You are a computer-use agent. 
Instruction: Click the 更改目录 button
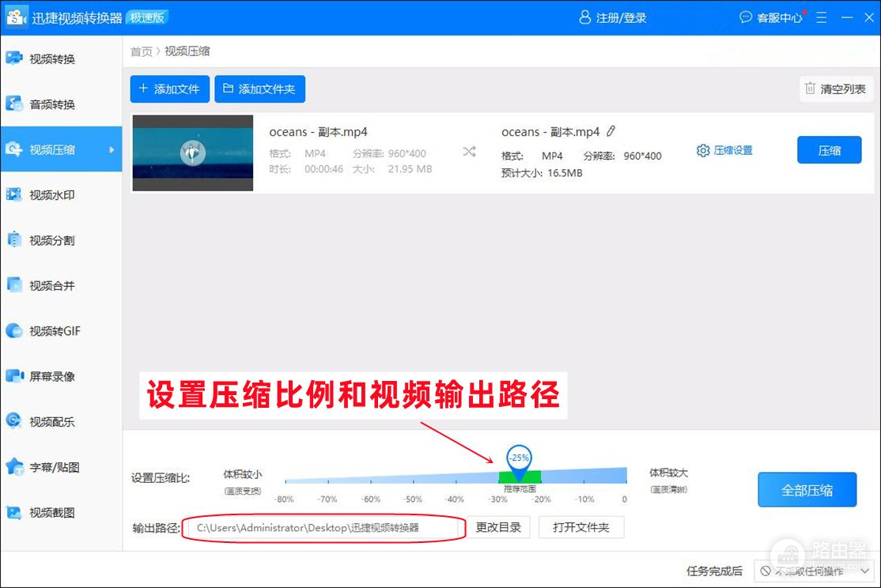[498, 527]
